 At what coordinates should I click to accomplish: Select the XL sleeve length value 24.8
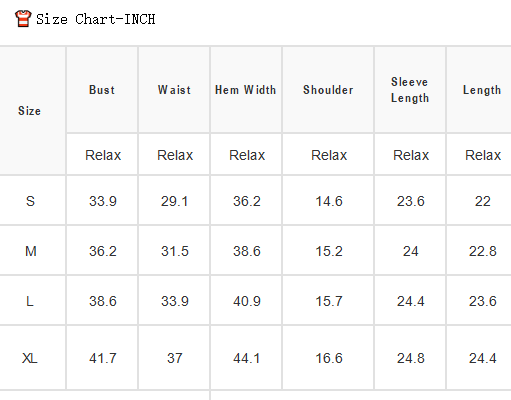pos(411,358)
